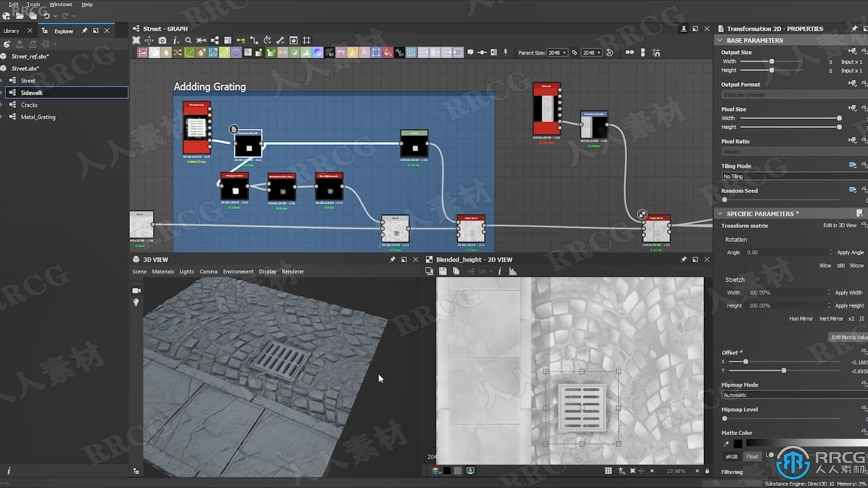868x488 pixels.
Task: Toggle the graph grid display icon
Action: point(307,40)
